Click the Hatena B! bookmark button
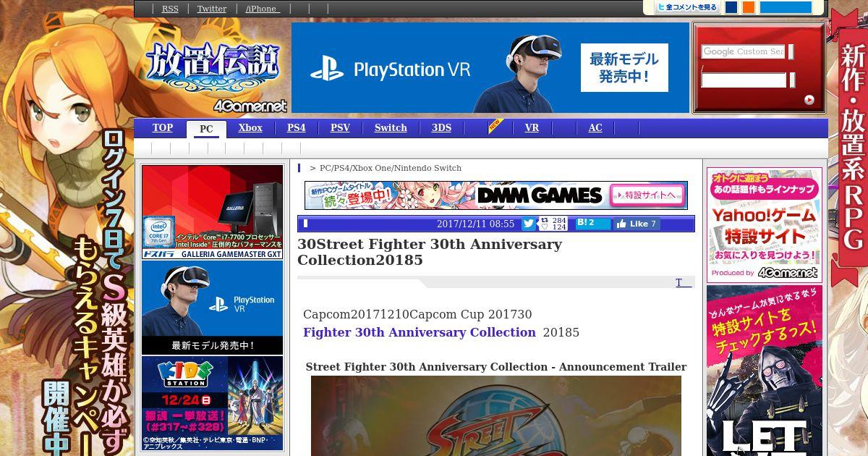 (x=592, y=224)
